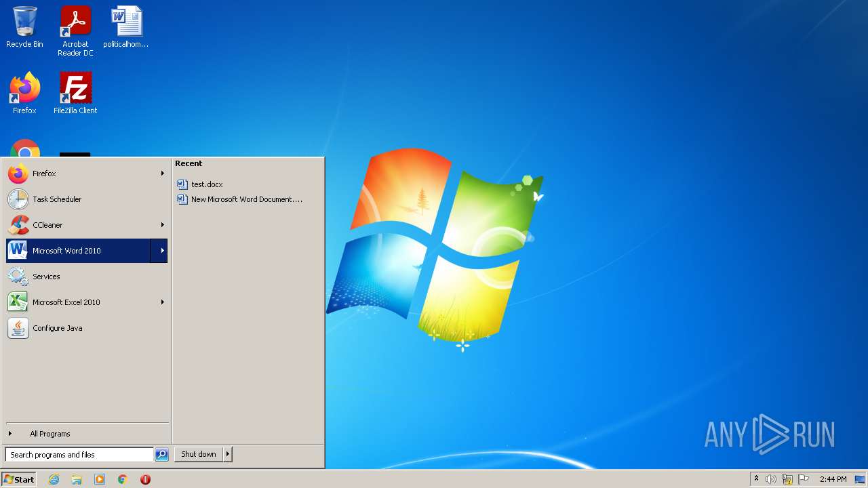Viewport: 868px width, 488px height.
Task: Open the Action Center flag icon
Action: 804,479
